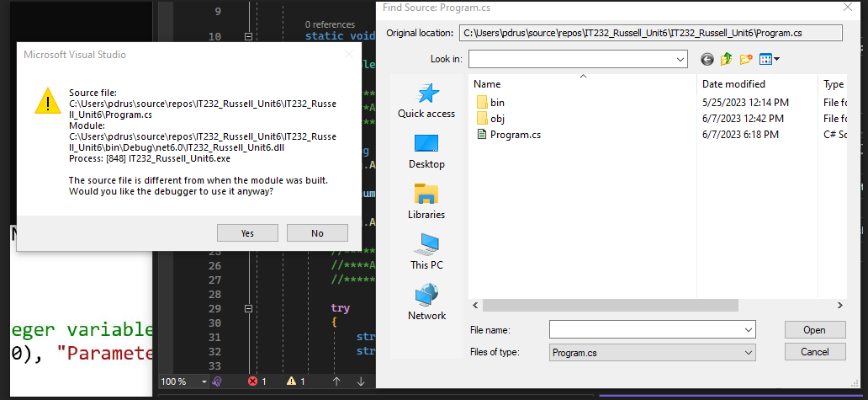Go up one folder level icon

point(727,59)
